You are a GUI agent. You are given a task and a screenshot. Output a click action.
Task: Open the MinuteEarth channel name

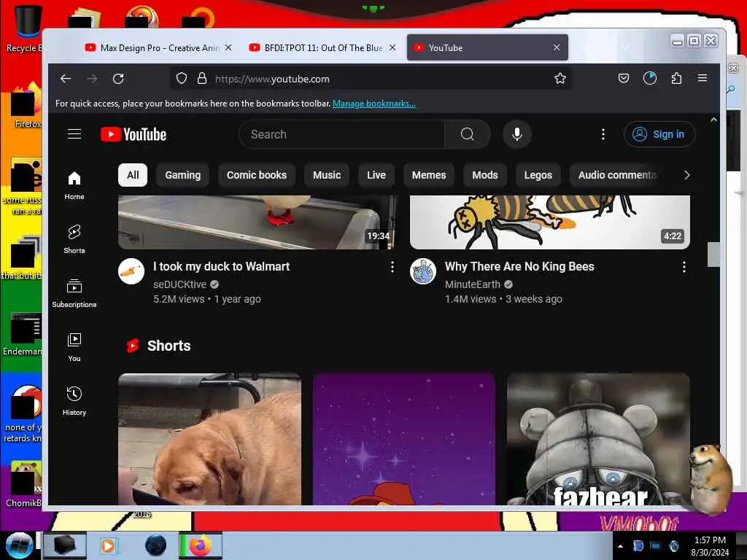point(473,284)
